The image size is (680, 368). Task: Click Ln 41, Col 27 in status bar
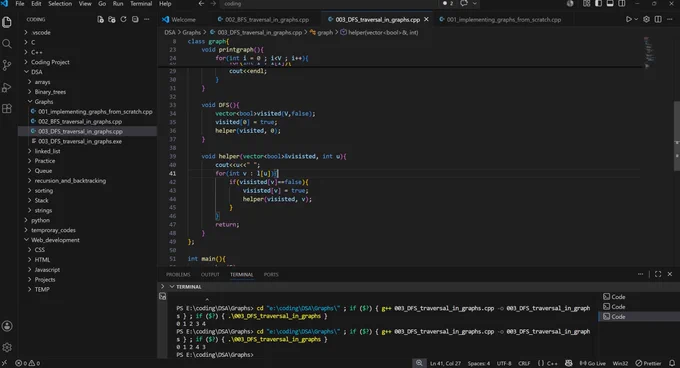[445, 363]
